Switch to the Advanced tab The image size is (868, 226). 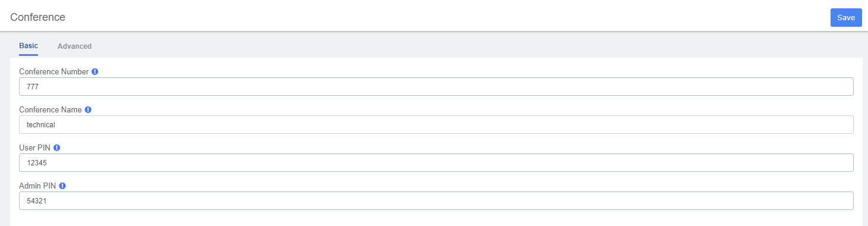pos(74,46)
